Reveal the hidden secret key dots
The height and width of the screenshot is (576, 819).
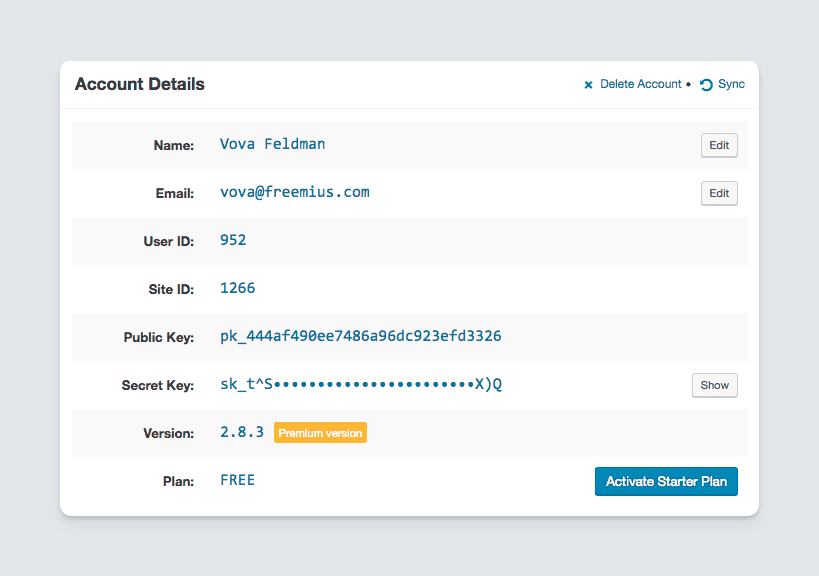tap(714, 385)
